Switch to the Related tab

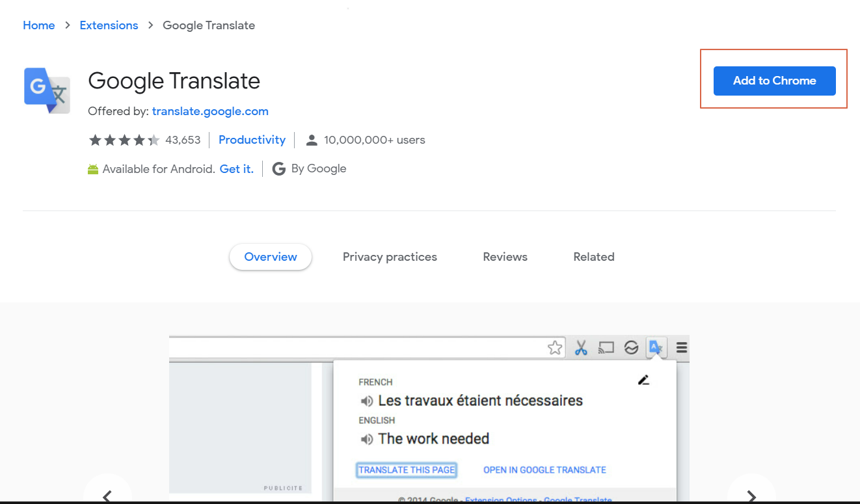point(594,257)
